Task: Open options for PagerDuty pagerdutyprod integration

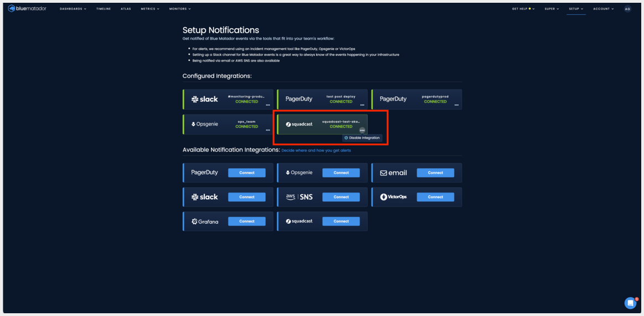Action: [x=456, y=105]
